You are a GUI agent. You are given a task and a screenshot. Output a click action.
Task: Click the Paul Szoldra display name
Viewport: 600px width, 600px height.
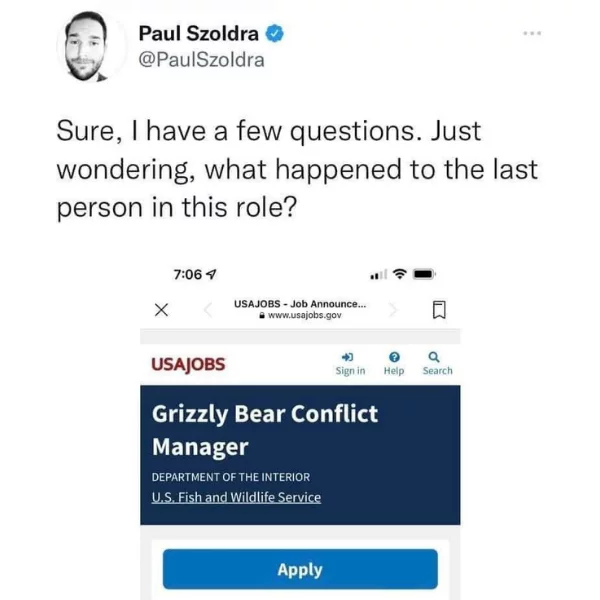coord(198,33)
